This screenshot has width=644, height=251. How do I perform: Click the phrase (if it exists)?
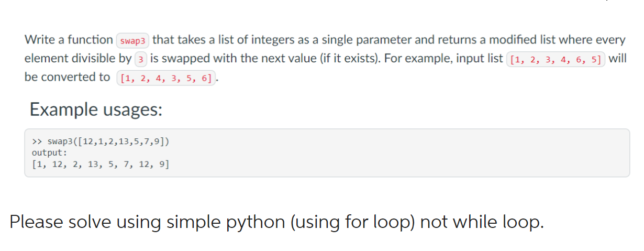pos(350,58)
